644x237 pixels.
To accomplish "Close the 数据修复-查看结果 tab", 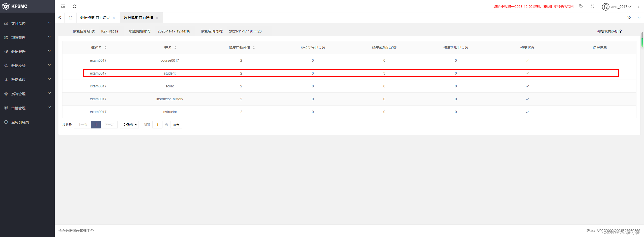I will point(114,18).
